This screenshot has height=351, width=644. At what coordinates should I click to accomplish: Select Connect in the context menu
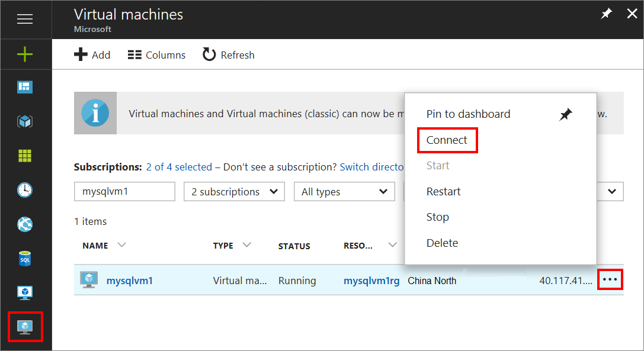click(447, 140)
